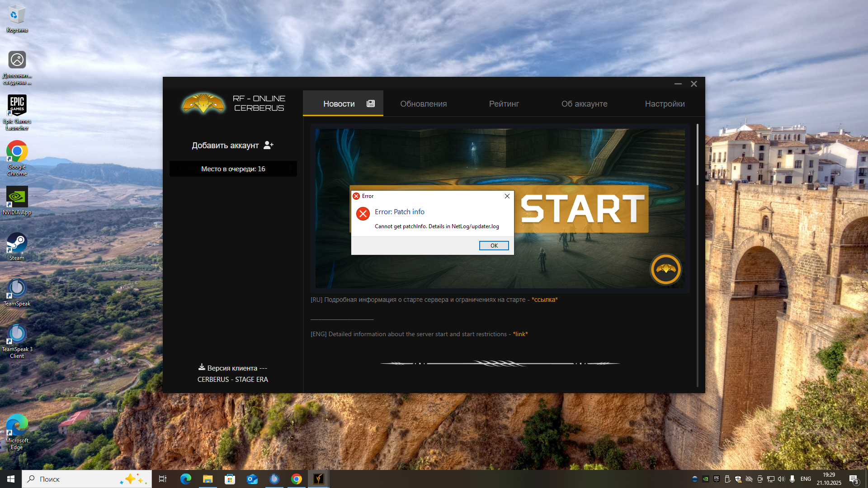Open the *ссылка* link in Russian news
868x488 pixels.
[x=544, y=300]
